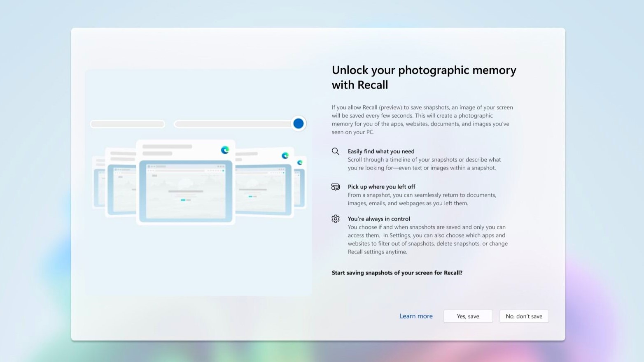
Task: Select the snapshot card right of center
Action: coord(264,182)
